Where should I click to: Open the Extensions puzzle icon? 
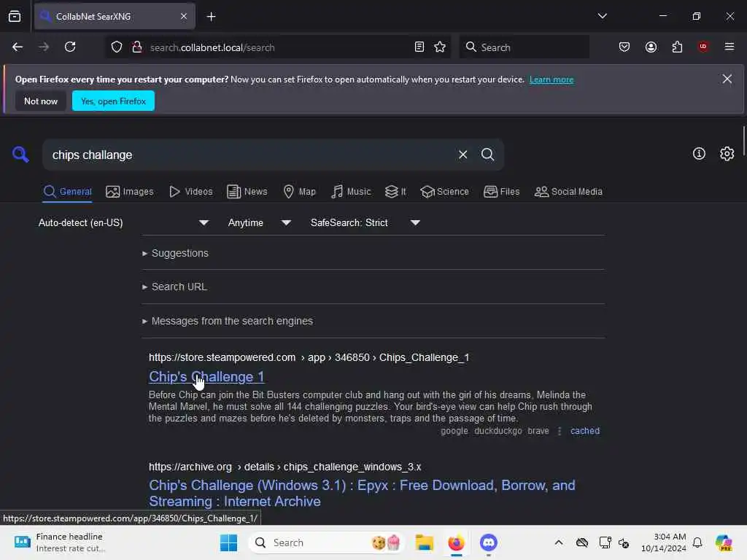point(677,47)
